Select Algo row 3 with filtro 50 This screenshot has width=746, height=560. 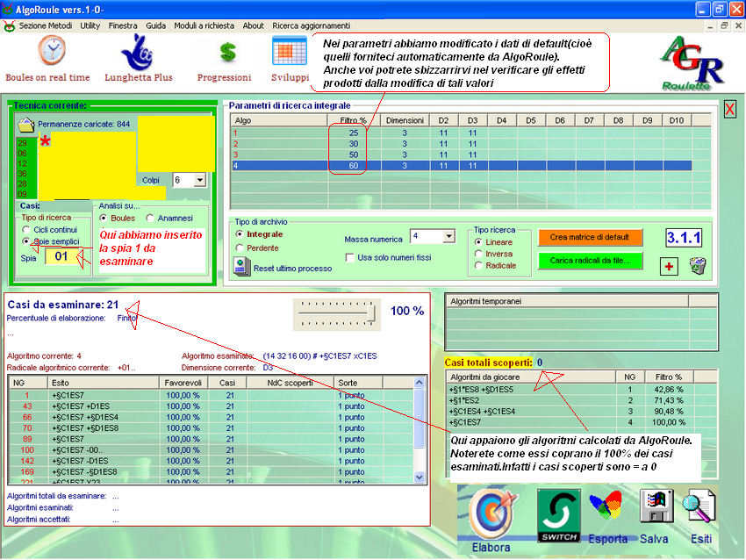(x=461, y=154)
